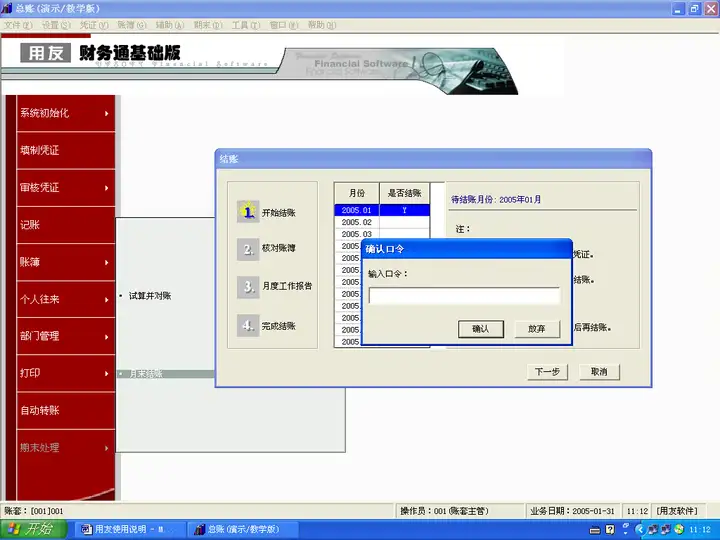
Task: Open the help icon in system tray
Action: point(610,530)
